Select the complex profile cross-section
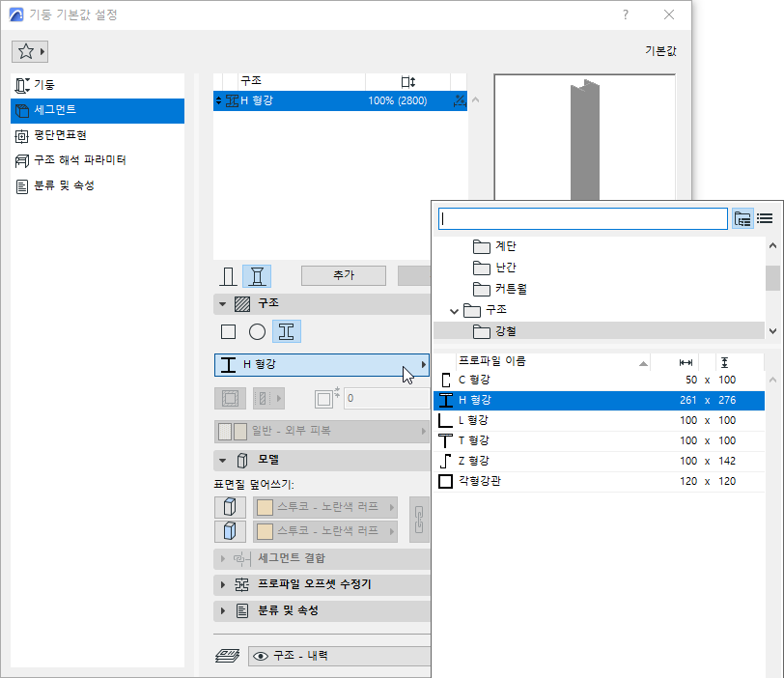784x678 pixels. [x=287, y=331]
